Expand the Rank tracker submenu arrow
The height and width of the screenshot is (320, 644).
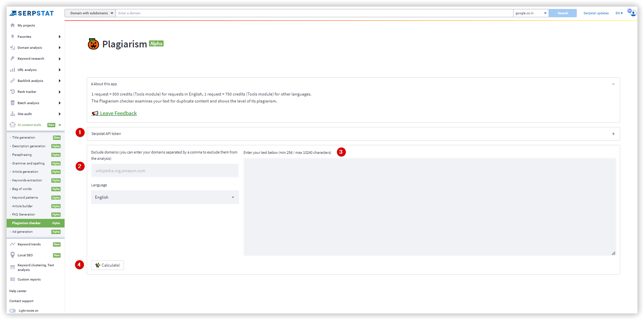[60, 92]
